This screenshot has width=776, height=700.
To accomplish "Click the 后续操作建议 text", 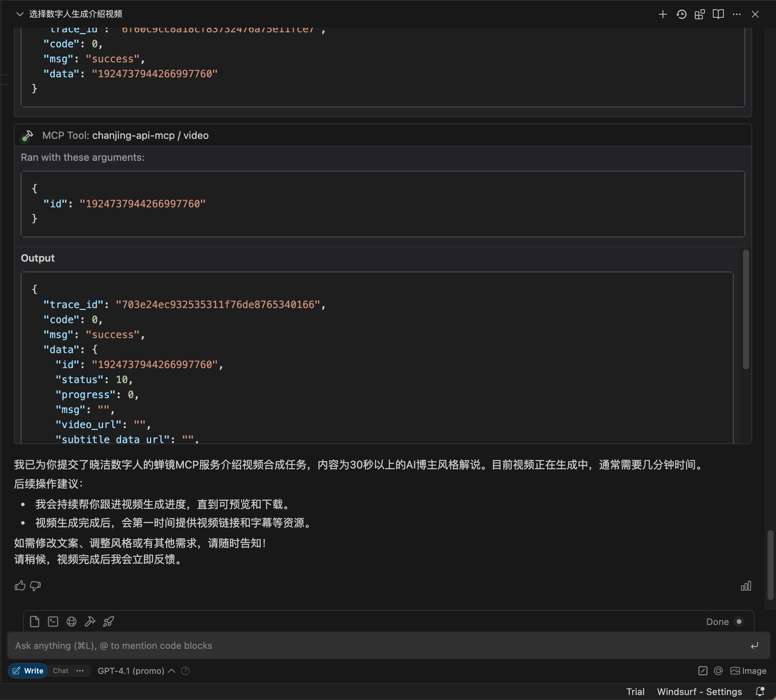I will pos(48,484).
